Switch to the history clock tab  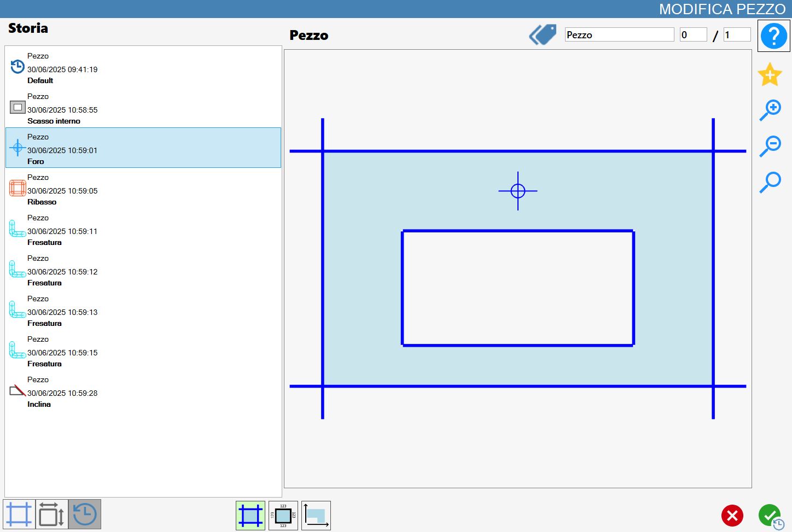click(x=85, y=514)
